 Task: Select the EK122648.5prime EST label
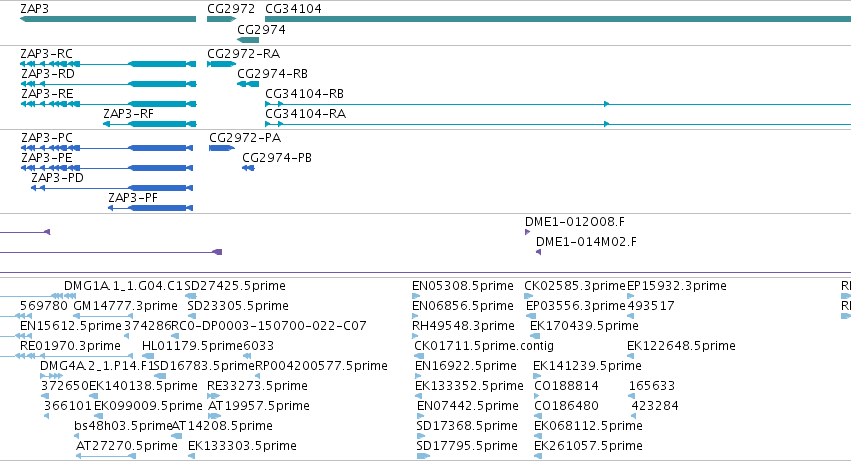(681, 346)
